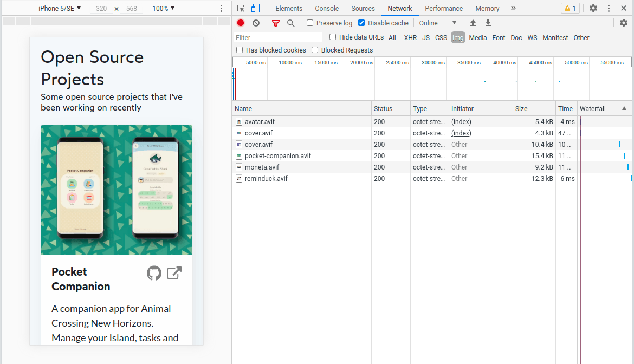Check the Hide data URLs option
The width and height of the screenshot is (634, 364).
pos(332,37)
